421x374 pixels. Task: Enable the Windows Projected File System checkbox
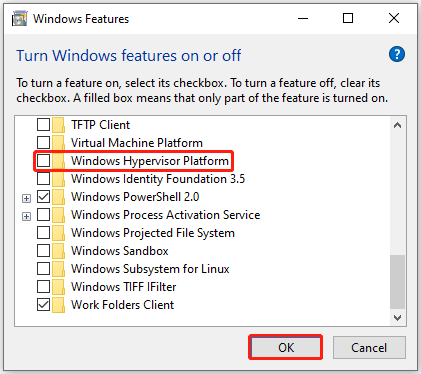[43, 233]
